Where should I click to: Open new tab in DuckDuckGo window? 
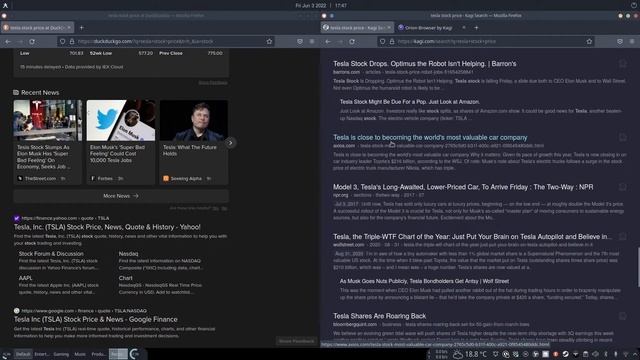tap(82, 28)
